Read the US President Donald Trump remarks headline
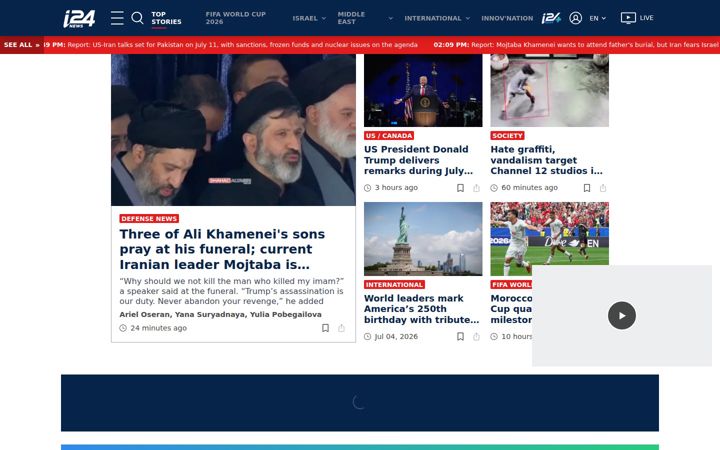Image resolution: width=720 pixels, height=450 pixels. (x=418, y=160)
